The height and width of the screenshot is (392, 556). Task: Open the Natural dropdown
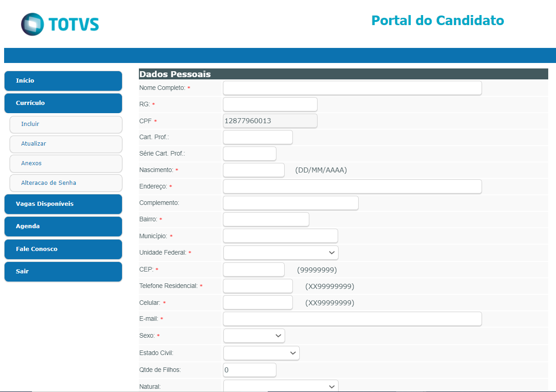(x=281, y=386)
